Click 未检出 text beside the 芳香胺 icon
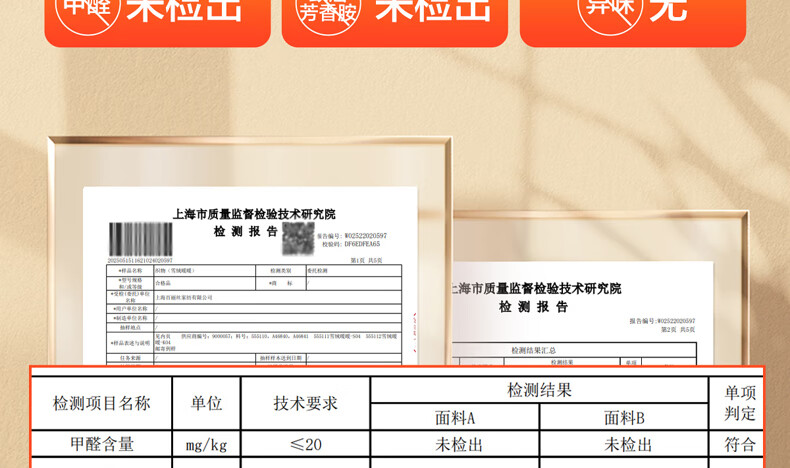The width and height of the screenshot is (790, 468). coord(433,10)
